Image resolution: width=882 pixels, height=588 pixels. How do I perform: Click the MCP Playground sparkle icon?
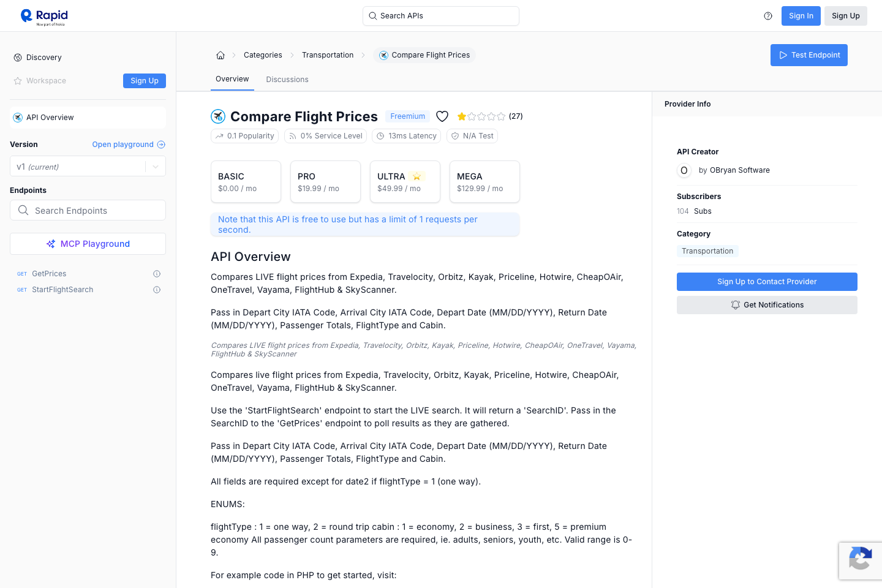point(51,243)
